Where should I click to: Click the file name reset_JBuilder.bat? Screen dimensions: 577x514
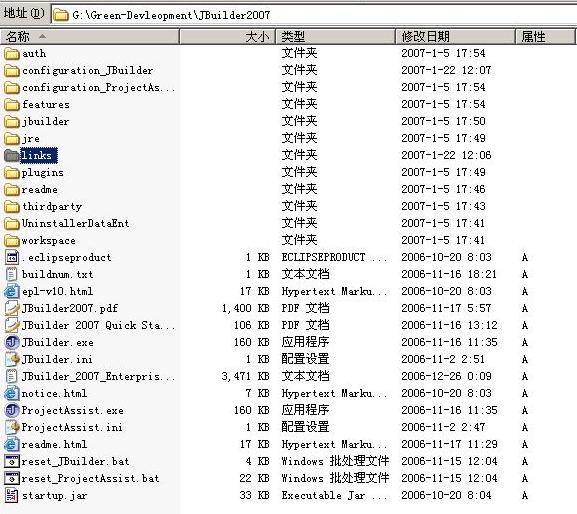pyautogui.click(x=75, y=461)
